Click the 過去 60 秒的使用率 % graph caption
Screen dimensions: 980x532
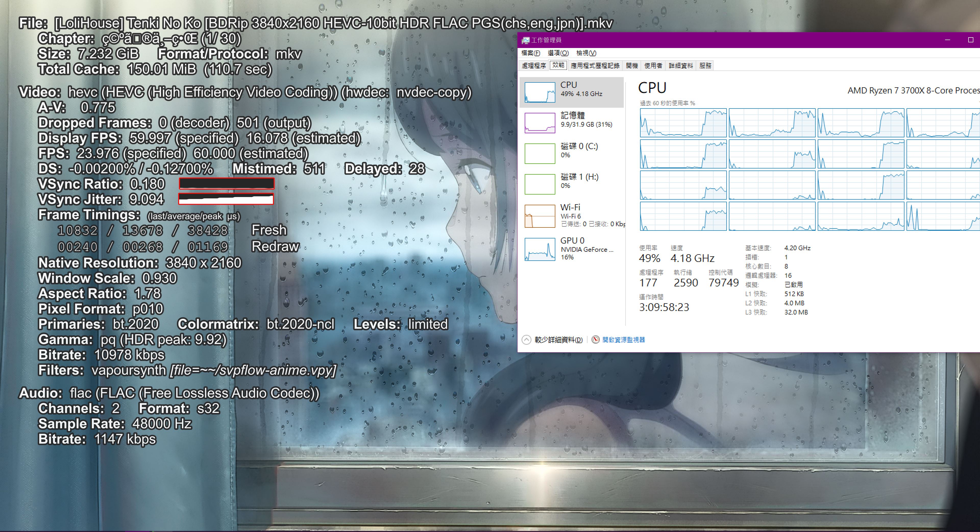coord(667,103)
